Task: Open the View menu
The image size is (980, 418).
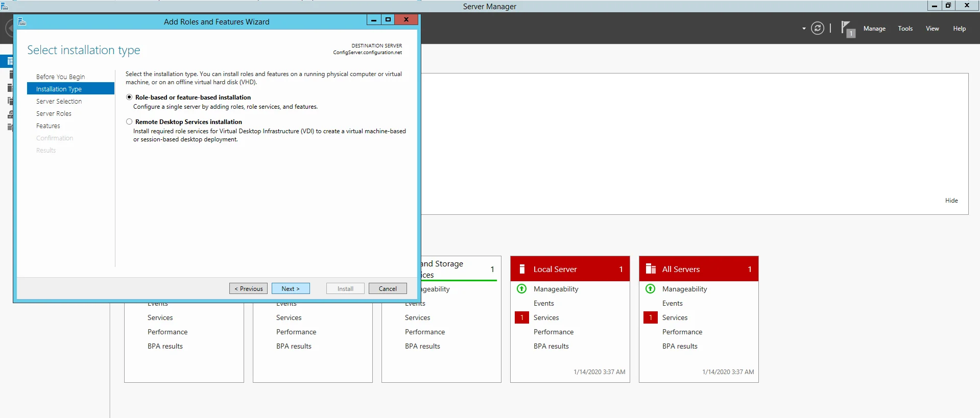Action: point(932,29)
